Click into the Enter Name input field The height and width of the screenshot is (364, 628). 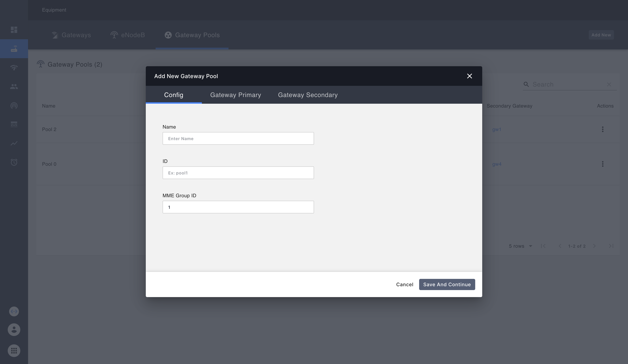coord(238,138)
